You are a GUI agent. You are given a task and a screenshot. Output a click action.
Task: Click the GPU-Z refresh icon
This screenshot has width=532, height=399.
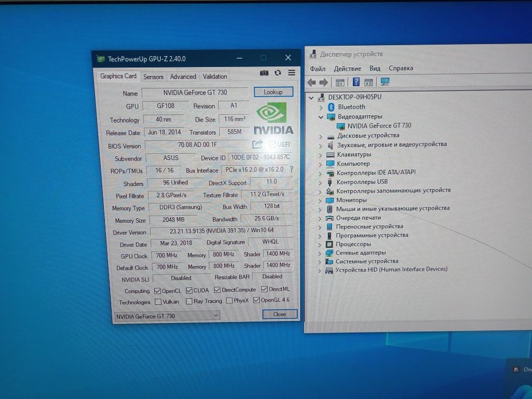(278, 72)
